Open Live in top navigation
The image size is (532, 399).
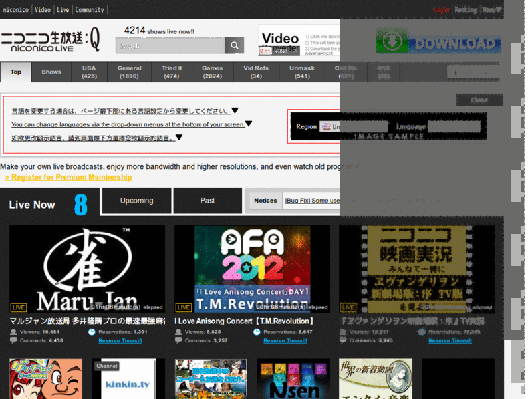[63, 9]
